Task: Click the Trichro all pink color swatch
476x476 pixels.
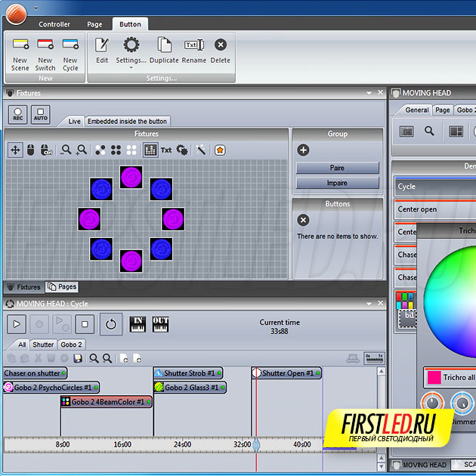Action: coord(432,377)
